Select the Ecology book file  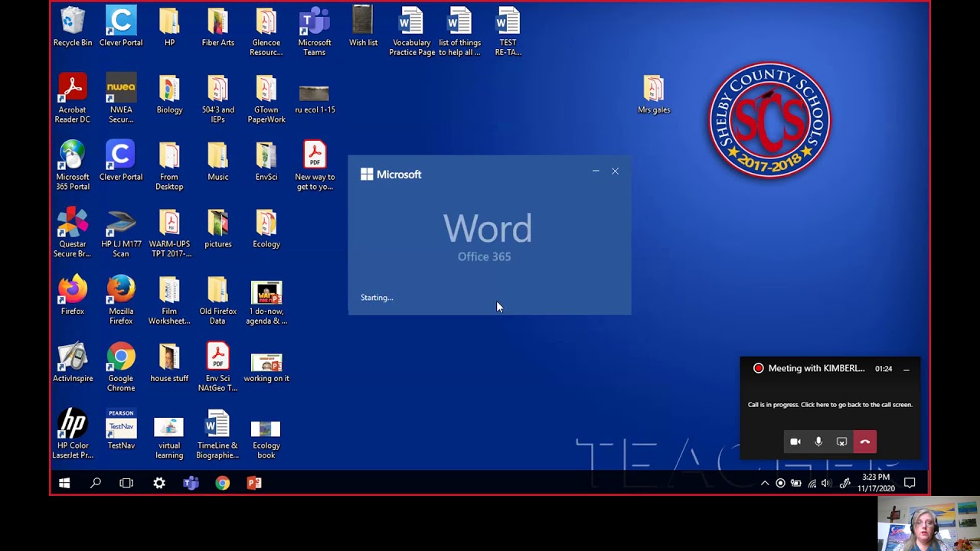(x=266, y=439)
